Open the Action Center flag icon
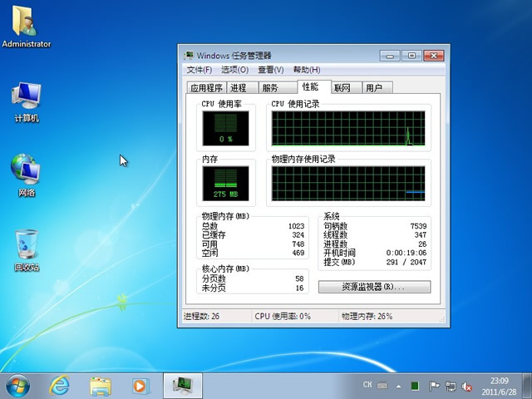The height and width of the screenshot is (399, 532). coord(434,386)
